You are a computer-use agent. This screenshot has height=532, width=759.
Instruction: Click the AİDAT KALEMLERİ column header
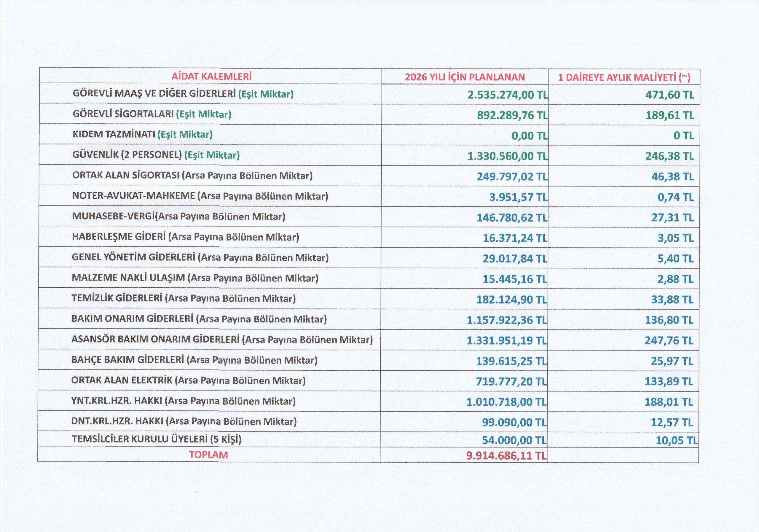[211, 77]
